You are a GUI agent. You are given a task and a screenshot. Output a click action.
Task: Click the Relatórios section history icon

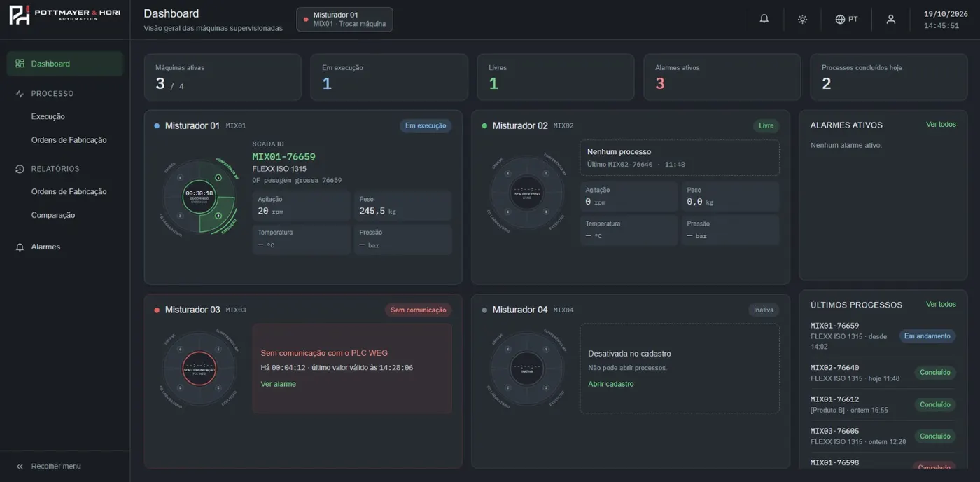coord(20,169)
